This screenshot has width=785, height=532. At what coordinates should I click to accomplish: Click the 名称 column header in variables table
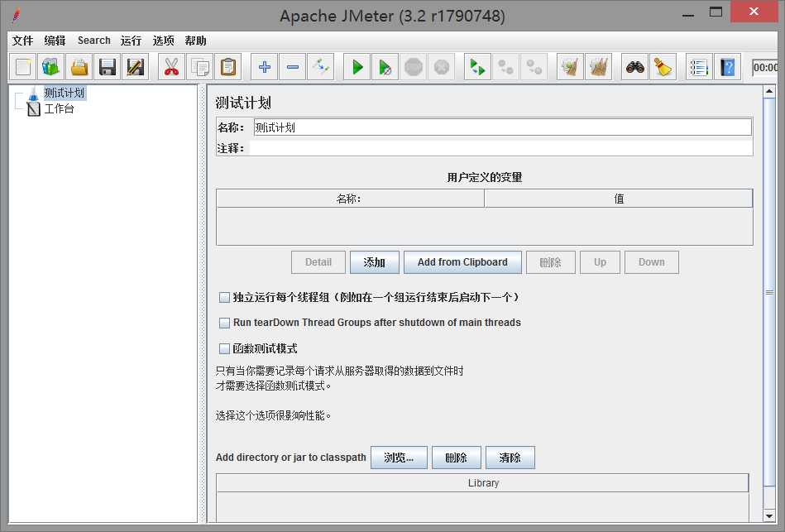coord(350,199)
